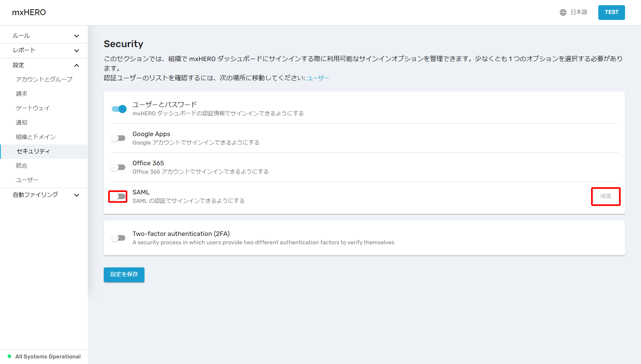Viewport: 641px width, 364px height.
Task: Follow the ユーザー link in description
Action: (x=318, y=78)
